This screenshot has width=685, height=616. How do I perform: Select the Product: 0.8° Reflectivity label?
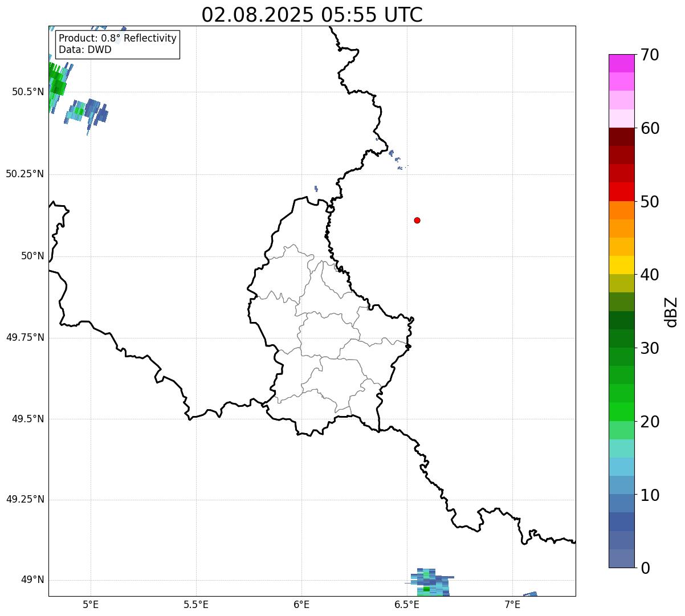click(117, 38)
